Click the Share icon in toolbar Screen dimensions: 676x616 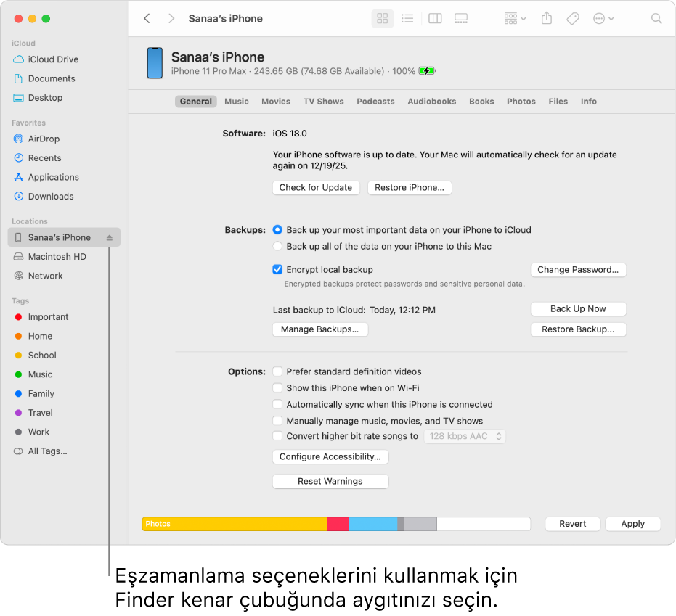(x=547, y=19)
